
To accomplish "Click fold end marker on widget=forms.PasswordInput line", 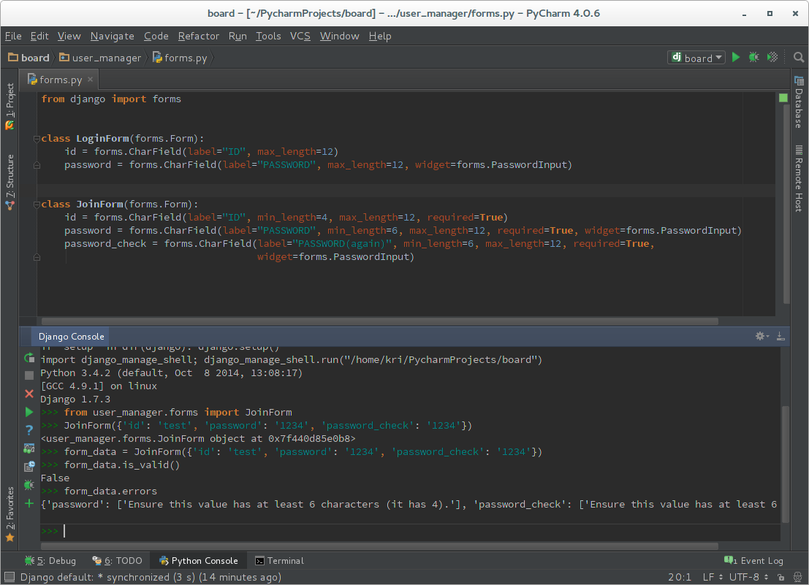I will pyautogui.click(x=37, y=257).
